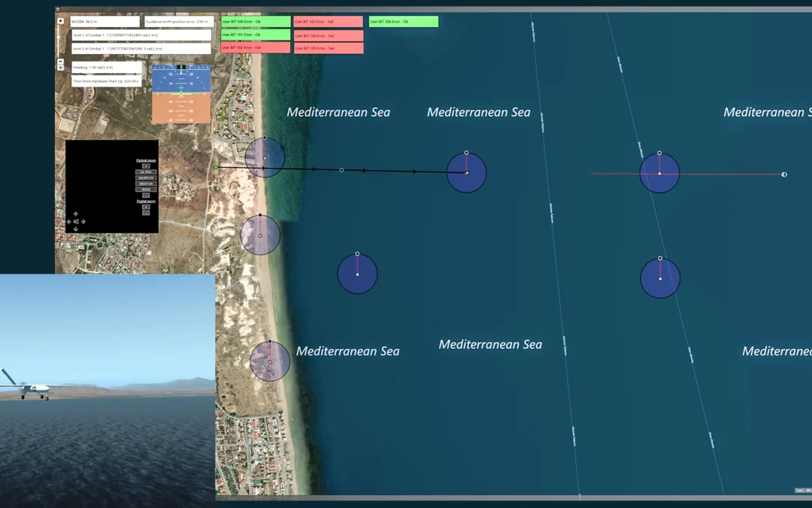Increase optical zoom with its plus button
The height and width of the screenshot is (508, 812).
click(146, 166)
